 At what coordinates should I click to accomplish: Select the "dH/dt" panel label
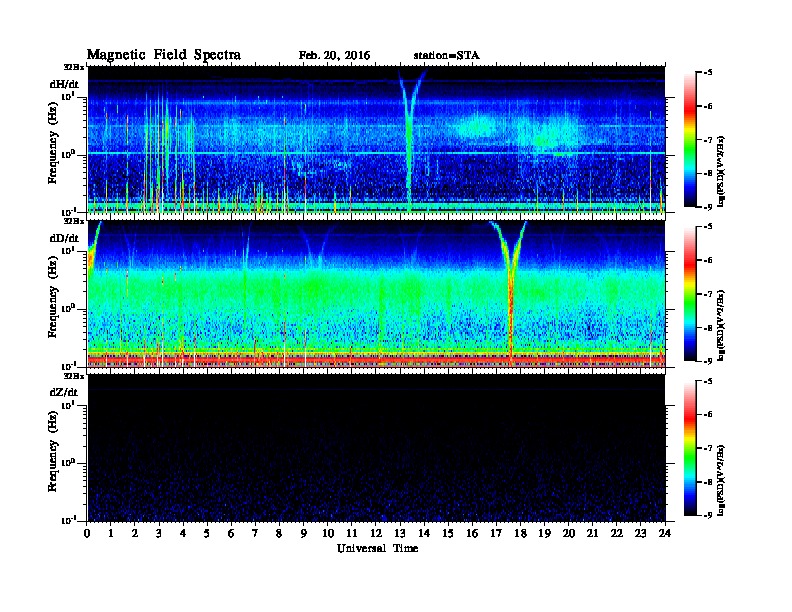(x=64, y=84)
